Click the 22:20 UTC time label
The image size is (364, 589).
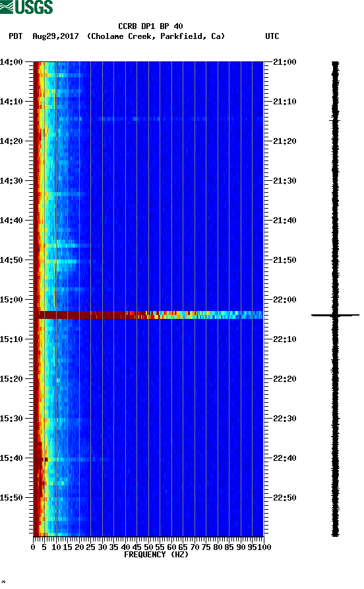pyautogui.click(x=284, y=379)
